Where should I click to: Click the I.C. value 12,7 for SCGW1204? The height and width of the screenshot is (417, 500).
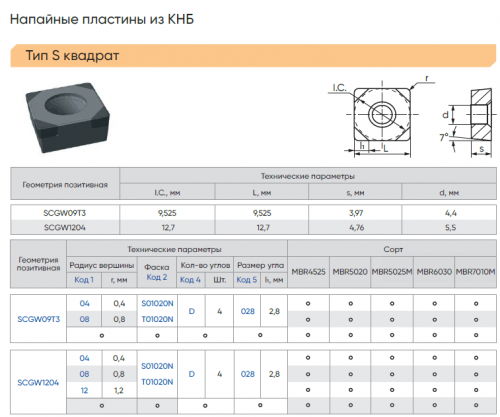tap(168, 228)
